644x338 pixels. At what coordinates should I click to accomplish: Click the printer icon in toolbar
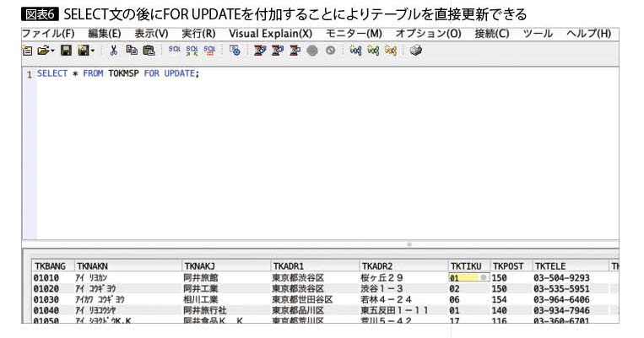tap(415, 51)
